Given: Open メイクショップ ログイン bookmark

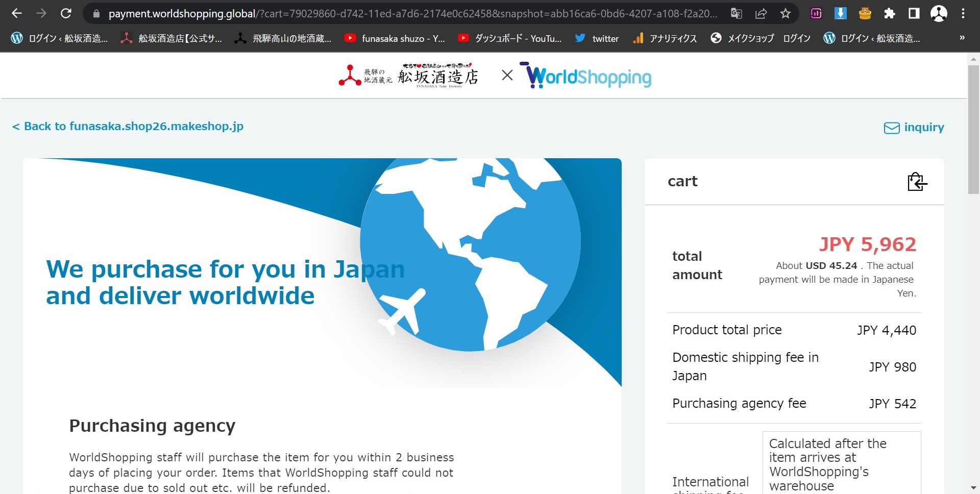Looking at the screenshot, I should click(761, 38).
